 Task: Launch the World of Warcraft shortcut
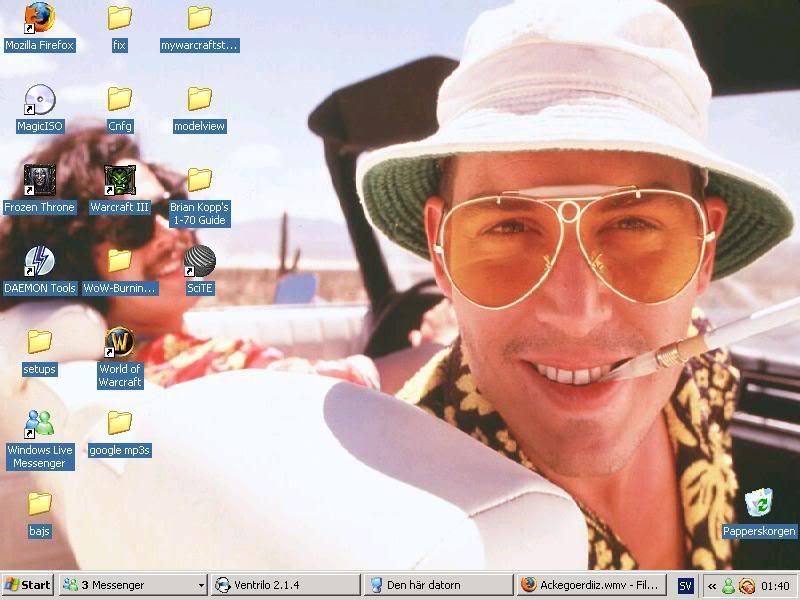point(119,358)
